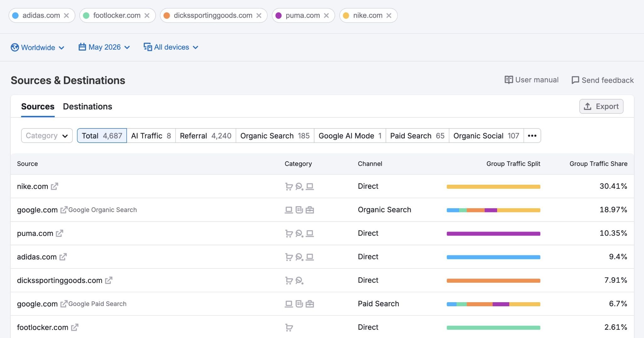Click the Paid Search channel cell
This screenshot has height=338, width=644.
[x=378, y=303]
